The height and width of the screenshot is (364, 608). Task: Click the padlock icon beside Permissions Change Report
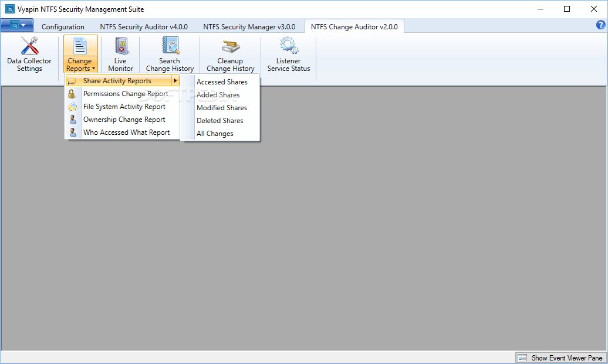point(72,94)
